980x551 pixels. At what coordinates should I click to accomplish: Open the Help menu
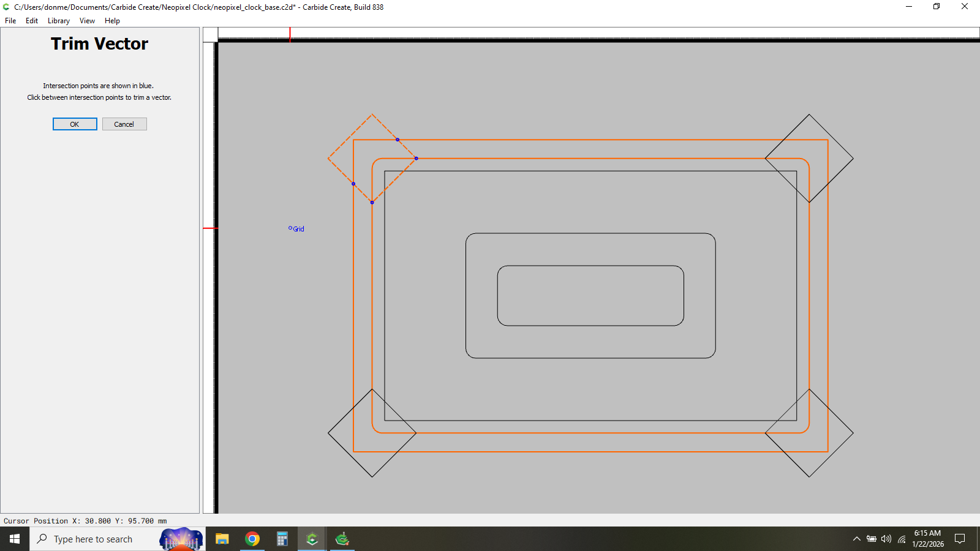[x=112, y=21]
